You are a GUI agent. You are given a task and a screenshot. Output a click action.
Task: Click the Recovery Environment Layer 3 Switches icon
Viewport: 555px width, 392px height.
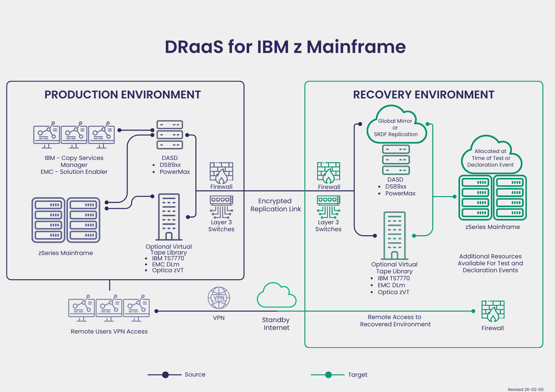point(329,207)
